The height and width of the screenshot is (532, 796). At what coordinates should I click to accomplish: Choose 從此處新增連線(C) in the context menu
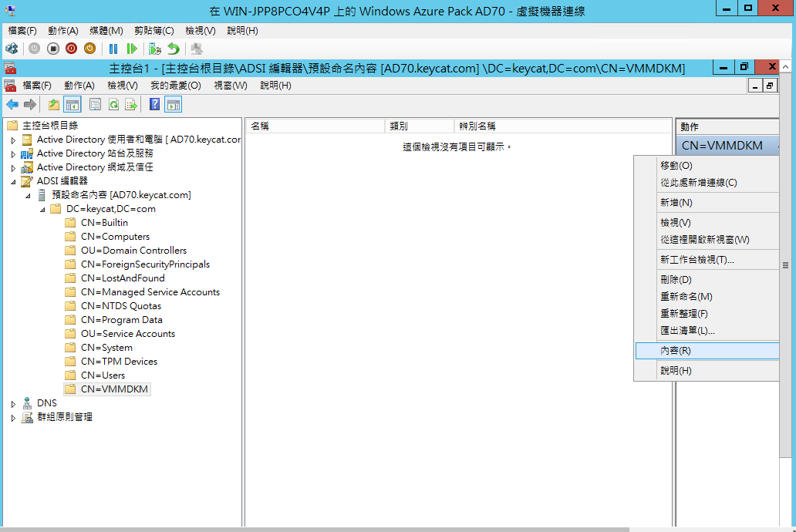pyautogui.click(x=707, y=183)
